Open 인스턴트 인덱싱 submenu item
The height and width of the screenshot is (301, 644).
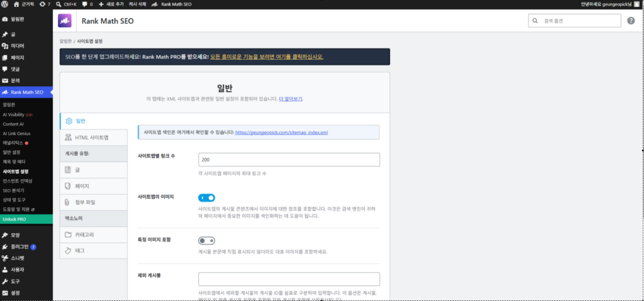17,181
